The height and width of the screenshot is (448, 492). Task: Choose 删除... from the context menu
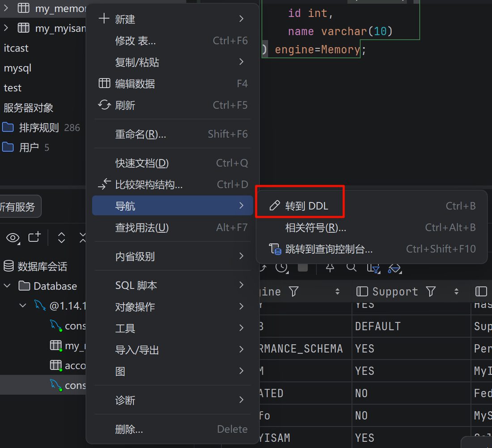click(173, 429)
